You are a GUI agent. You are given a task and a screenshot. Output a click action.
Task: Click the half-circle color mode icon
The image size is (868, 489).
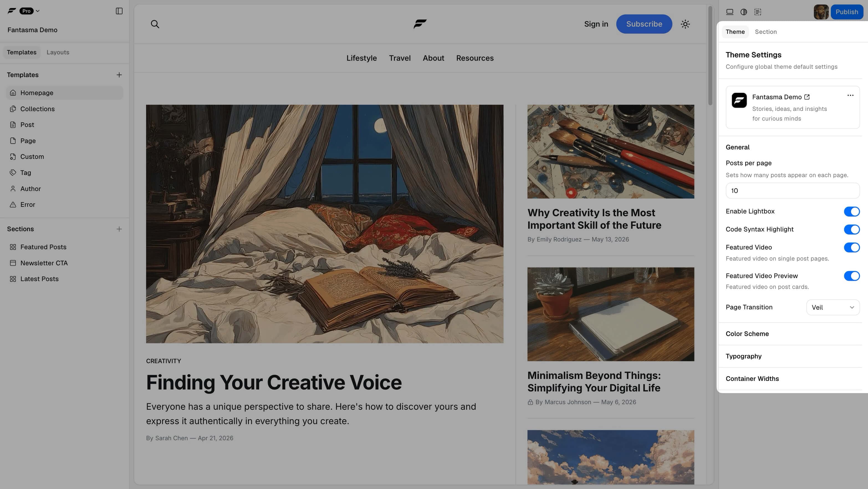[x=744, y=12]
